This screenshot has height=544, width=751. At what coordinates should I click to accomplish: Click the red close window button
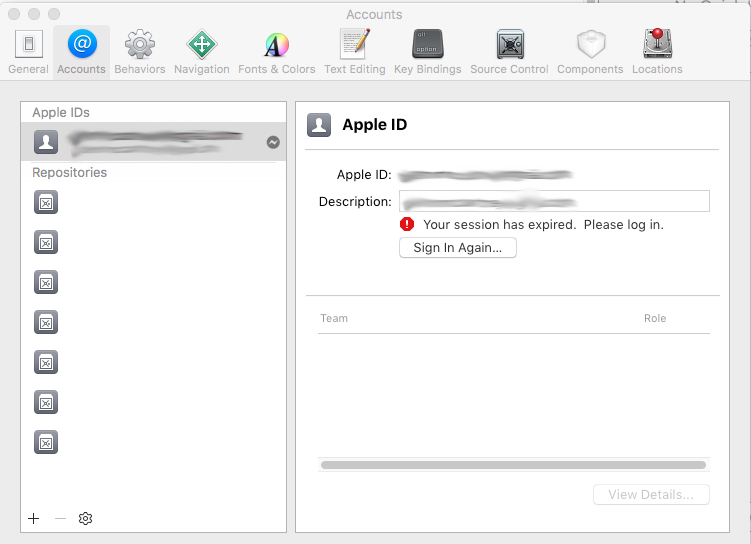tap(14, 14)
